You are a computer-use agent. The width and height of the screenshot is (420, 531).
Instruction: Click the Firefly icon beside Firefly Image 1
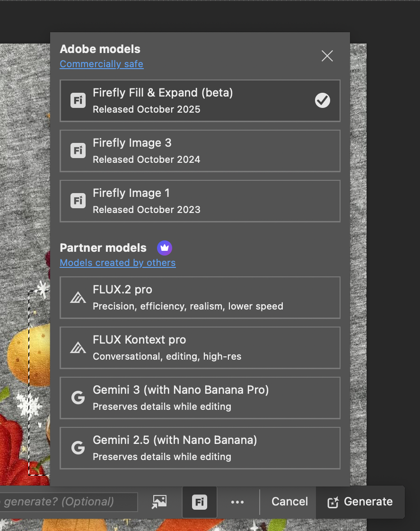pyautogui.click(x=78, y=201)
